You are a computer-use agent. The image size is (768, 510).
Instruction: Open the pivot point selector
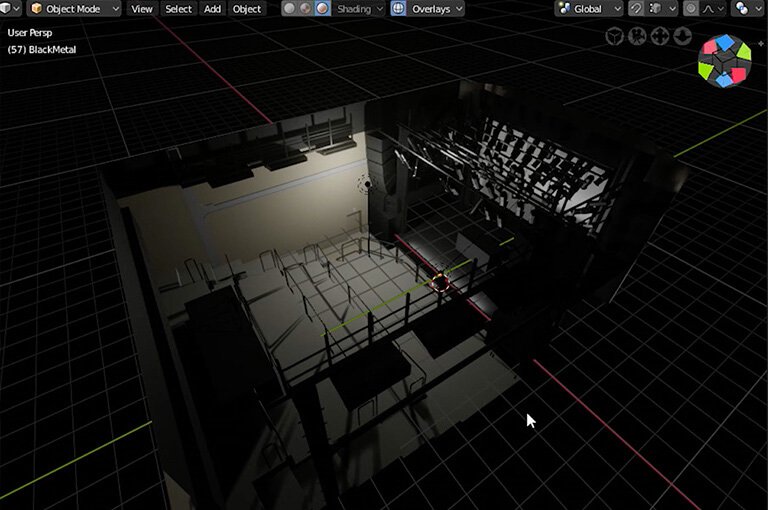pos(746,9)
